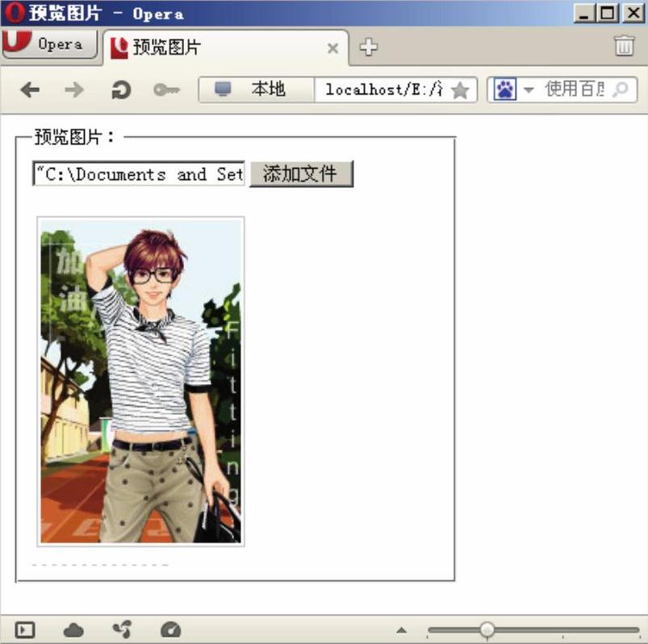This screenshot has height=644, width=648.
Task: Go forward with the right arrow
Action: tap(74, 90)
